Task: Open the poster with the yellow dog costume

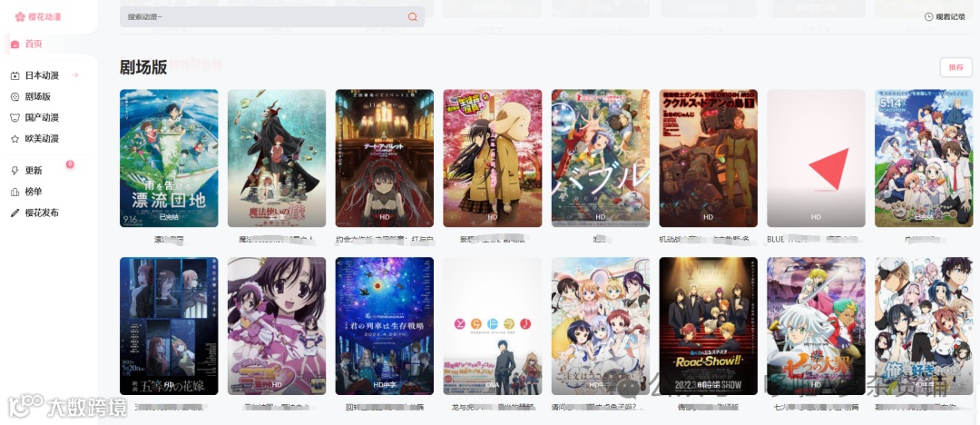Action: click(x=493, y=158)
